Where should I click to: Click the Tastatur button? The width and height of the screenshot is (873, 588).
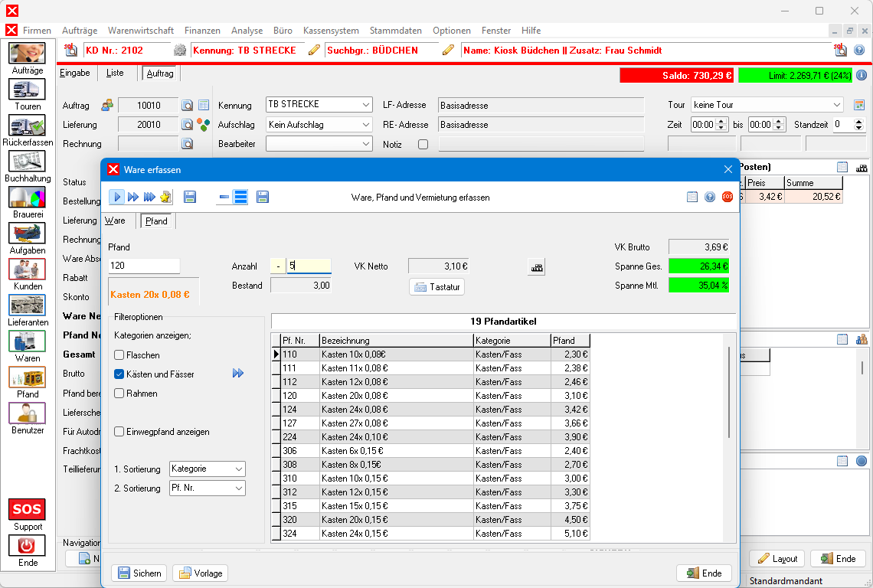[436, 287]
